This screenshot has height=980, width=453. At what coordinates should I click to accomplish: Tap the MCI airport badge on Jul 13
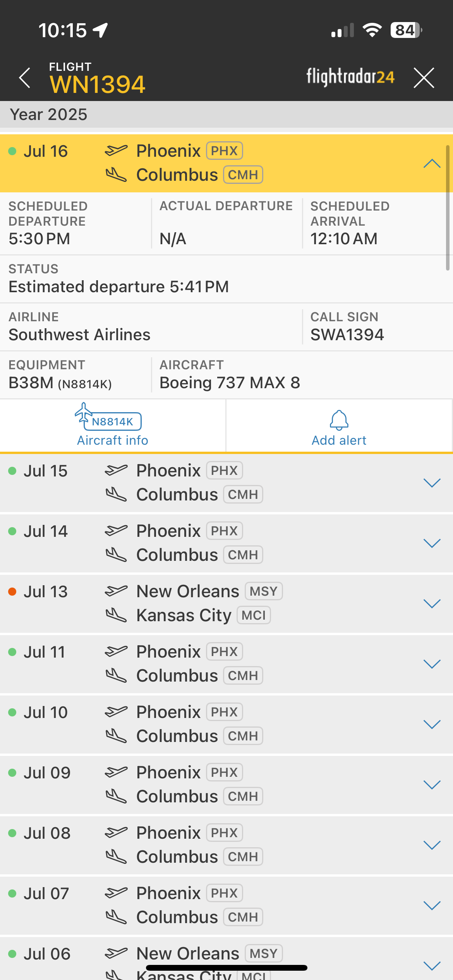click(254, 615)
